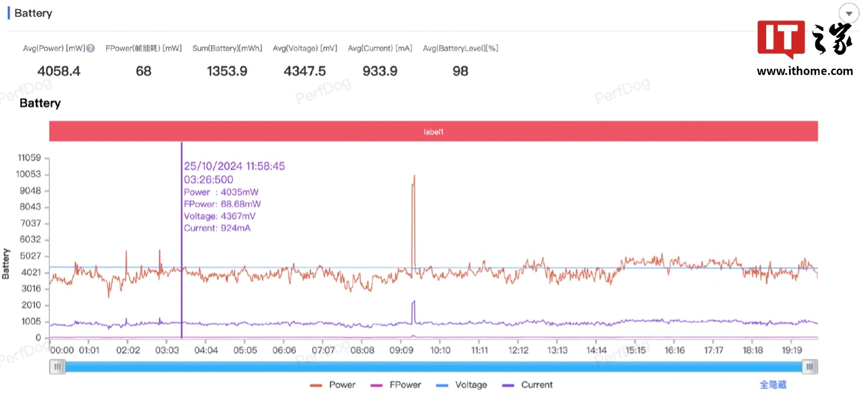Click the purple cursor line at 03:26
Viewport: 868px width, 400px height.
coord(181,271)
